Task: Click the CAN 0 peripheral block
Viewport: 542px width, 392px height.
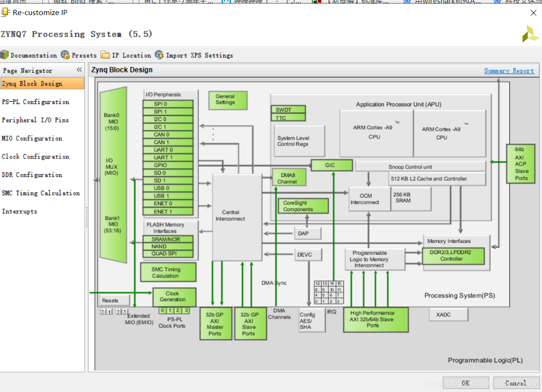Action: click(x=168, y=135)
